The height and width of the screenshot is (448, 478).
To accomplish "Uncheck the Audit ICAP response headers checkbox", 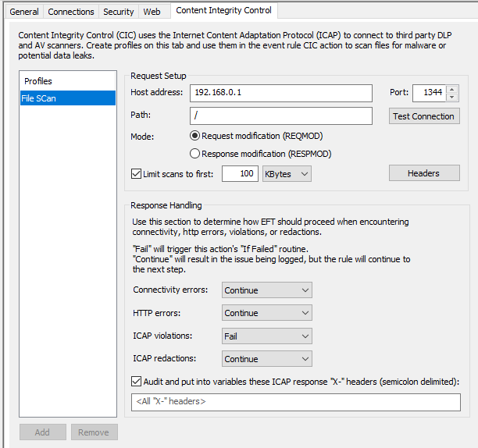I will click(x=137, y=382).
